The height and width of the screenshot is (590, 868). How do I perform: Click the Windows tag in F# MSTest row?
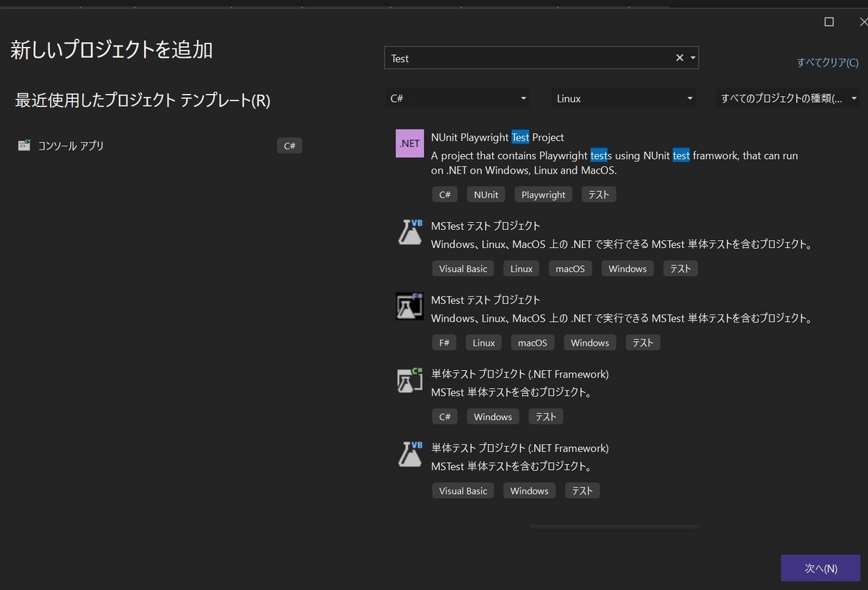pyautogui.click(x=590, y=343)
